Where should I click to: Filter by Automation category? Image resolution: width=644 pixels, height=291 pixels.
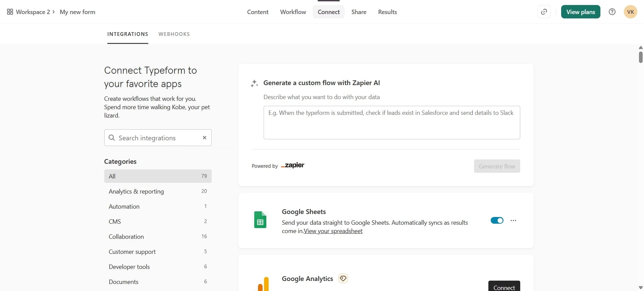[x=158, y=206]
